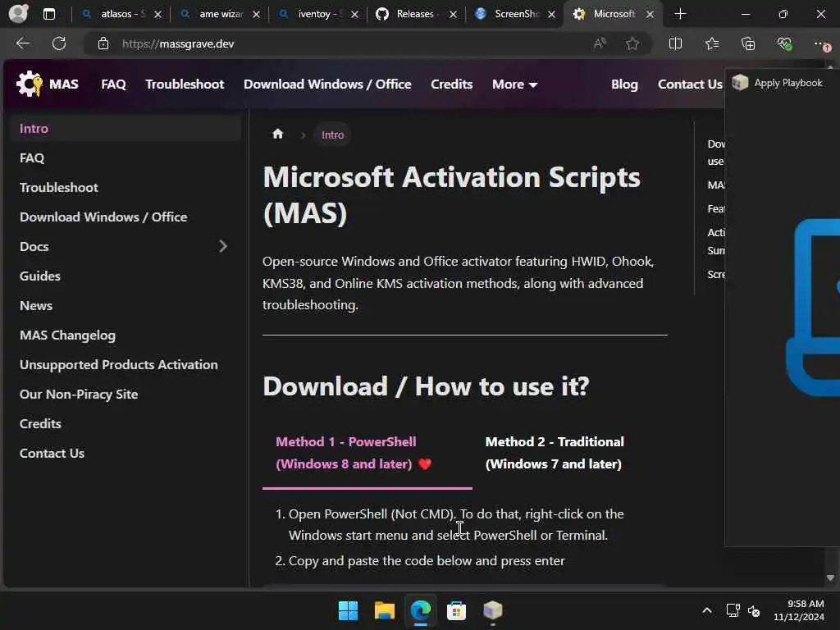The image size is (840, 630).
Task: Open Browser essentials heart icon
Action: coord(784,43)
